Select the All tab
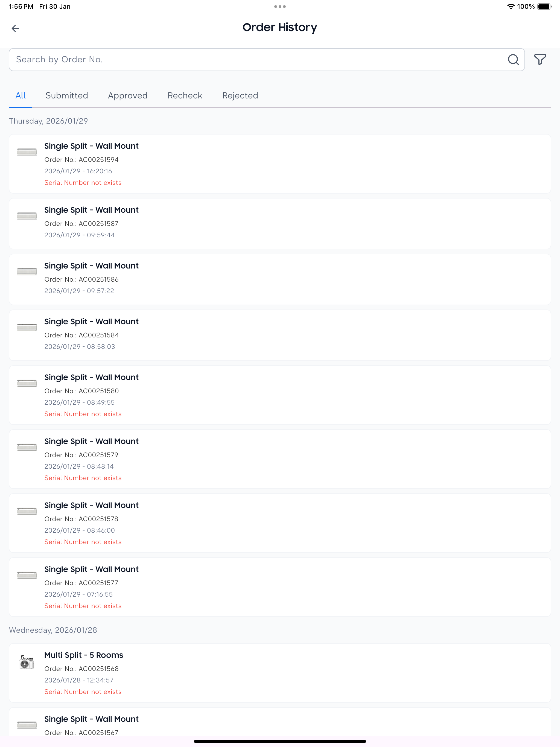 (x=21, y=96)
